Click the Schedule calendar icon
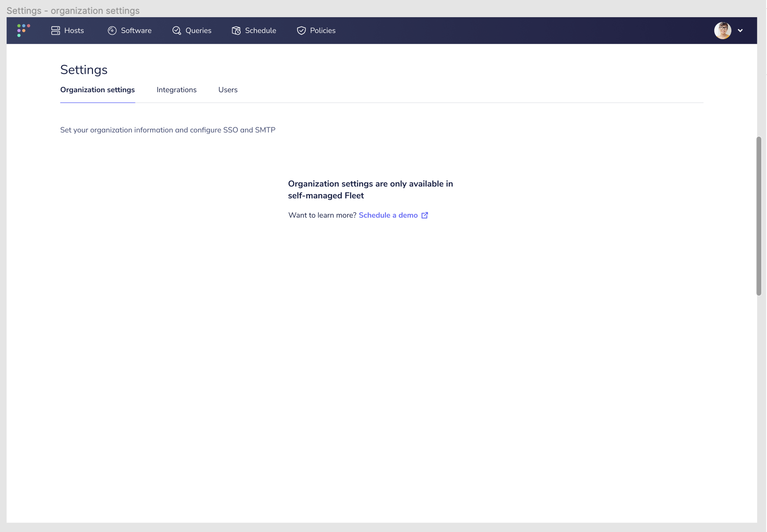 point(236,30)
